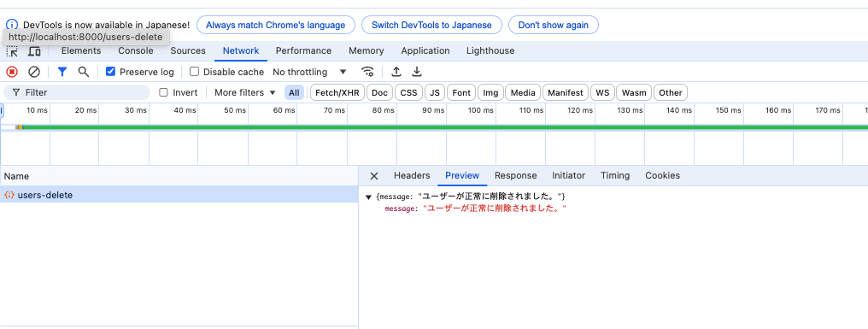The height and width of the screenshot is (329, 868).
Task: Filter requests by JS type
Action: coord(435,92)
